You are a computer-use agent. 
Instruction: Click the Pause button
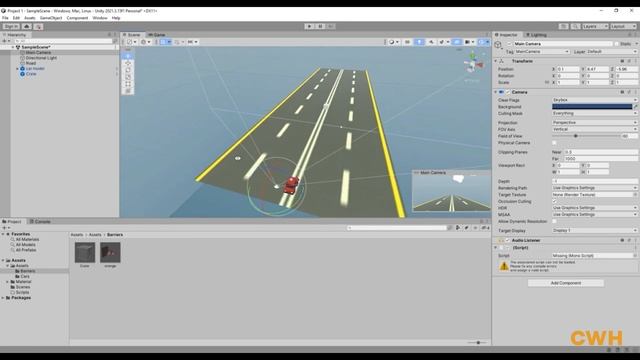(x=320, y=27)
